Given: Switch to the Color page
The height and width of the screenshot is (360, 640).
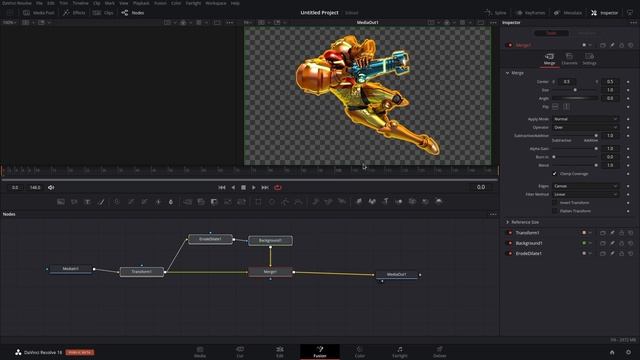Looking at the screenshot, I should click(360, 352).
